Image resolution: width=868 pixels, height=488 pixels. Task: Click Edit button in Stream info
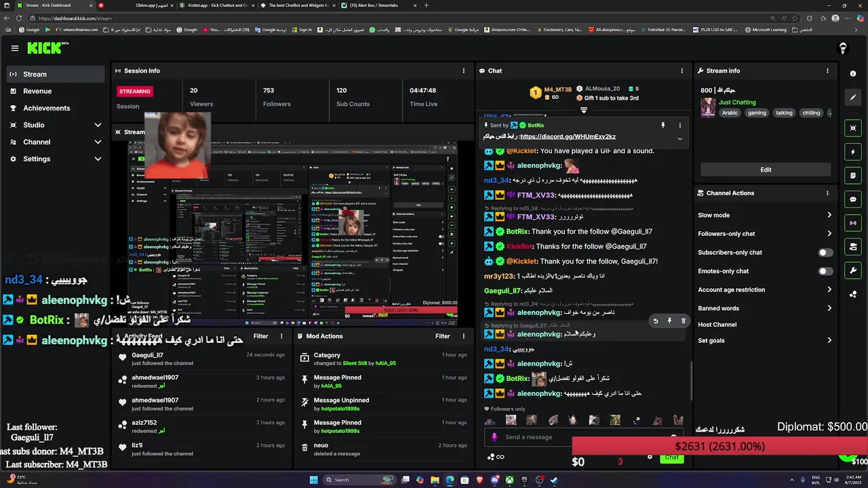(x=766, y=169)
